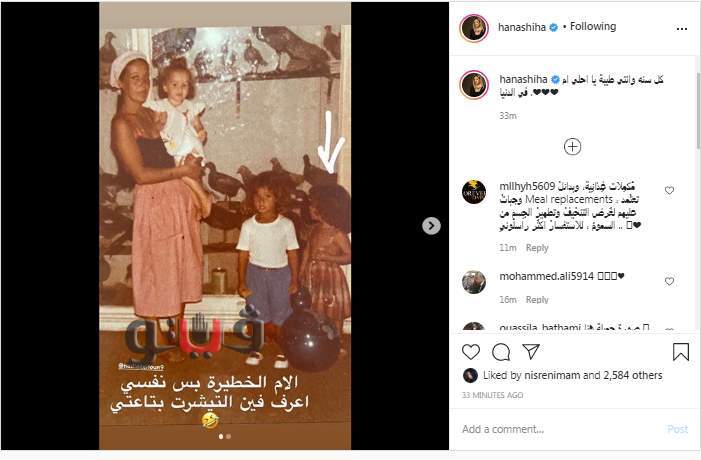This screenshot has width=701, height=460.
Task: Open mllhyh5609's profile avatar
Action: point(474,192)
